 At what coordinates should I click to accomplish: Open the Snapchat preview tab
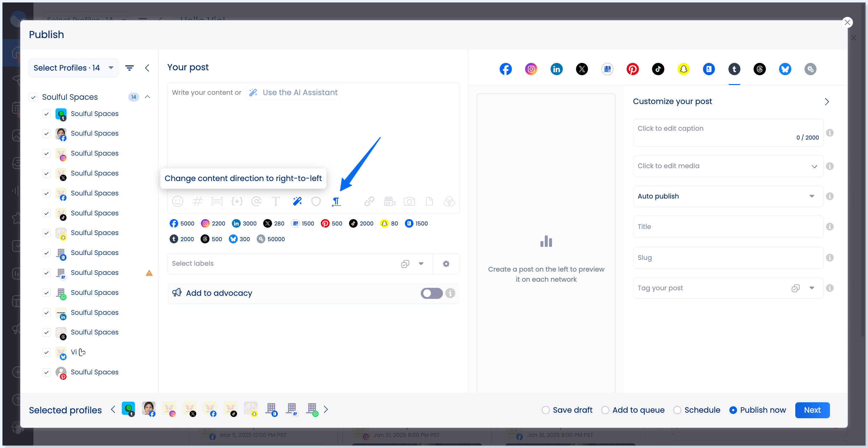pos(683,69)
